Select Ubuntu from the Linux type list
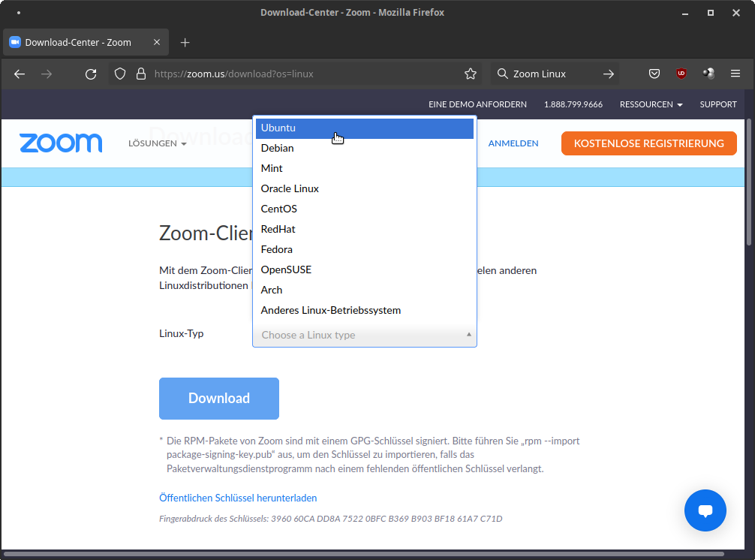This screenshot has width=755, height=560. point(365,128)
